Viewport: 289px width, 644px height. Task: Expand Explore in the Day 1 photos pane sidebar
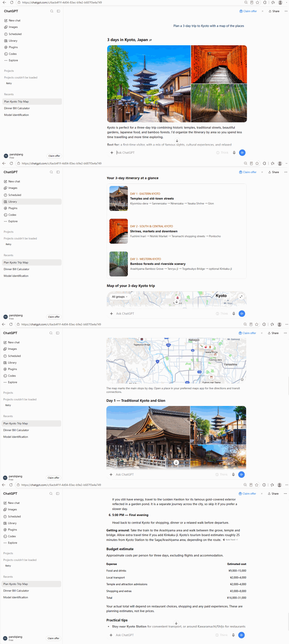12,382
